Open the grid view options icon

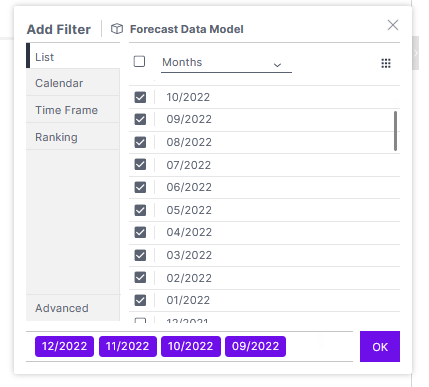[x=386, y=63]
